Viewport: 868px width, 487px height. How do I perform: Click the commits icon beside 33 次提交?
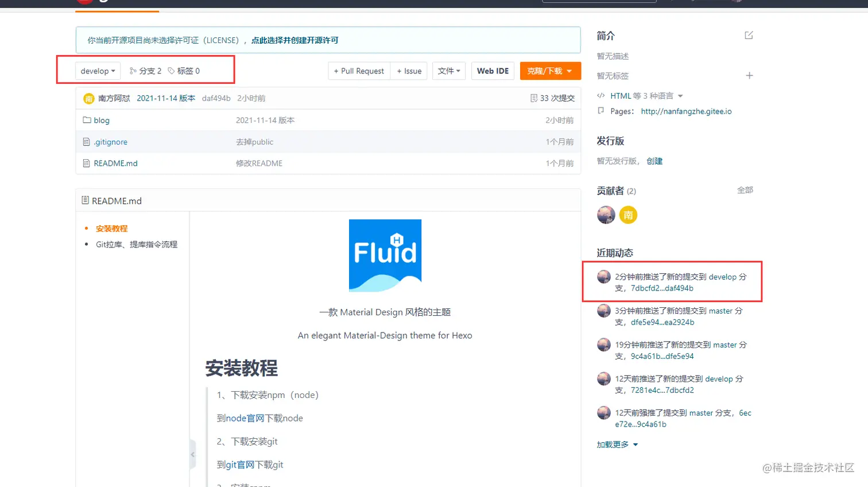tap(534, 98)
